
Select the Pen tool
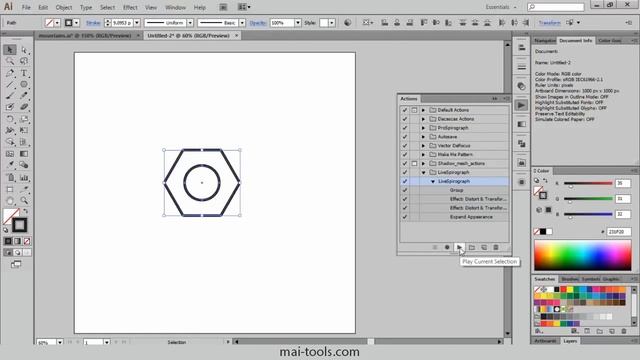10,73
